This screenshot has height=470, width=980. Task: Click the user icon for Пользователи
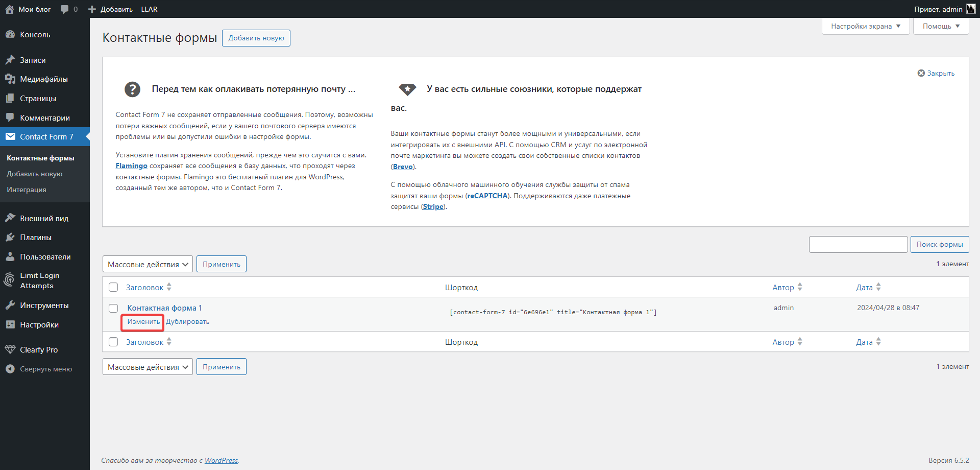coord(10,256)
